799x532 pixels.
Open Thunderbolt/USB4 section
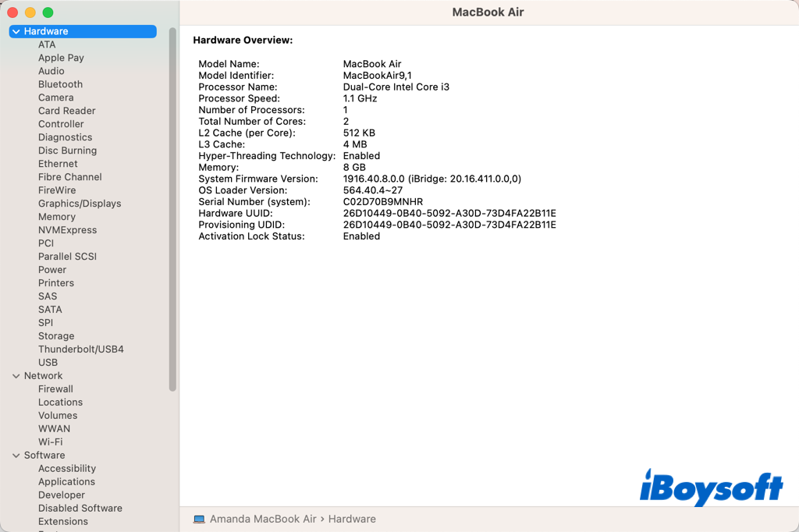point(81,349)
